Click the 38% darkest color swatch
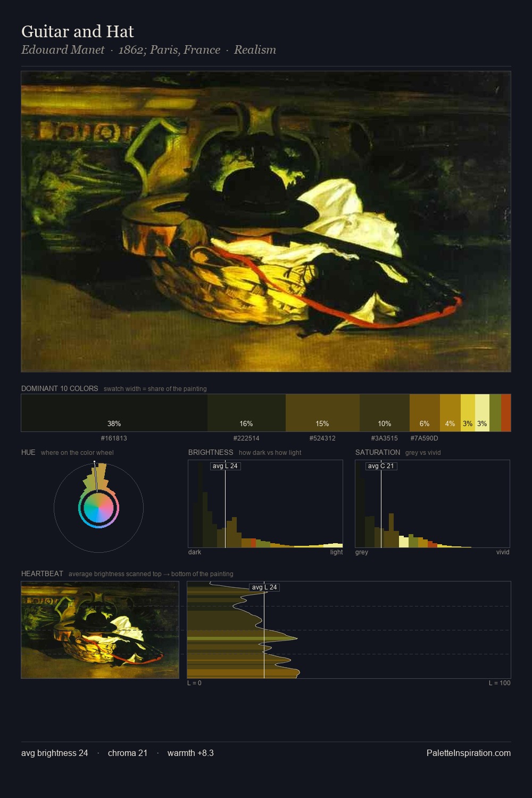The image size is (532, 798). 114,413
